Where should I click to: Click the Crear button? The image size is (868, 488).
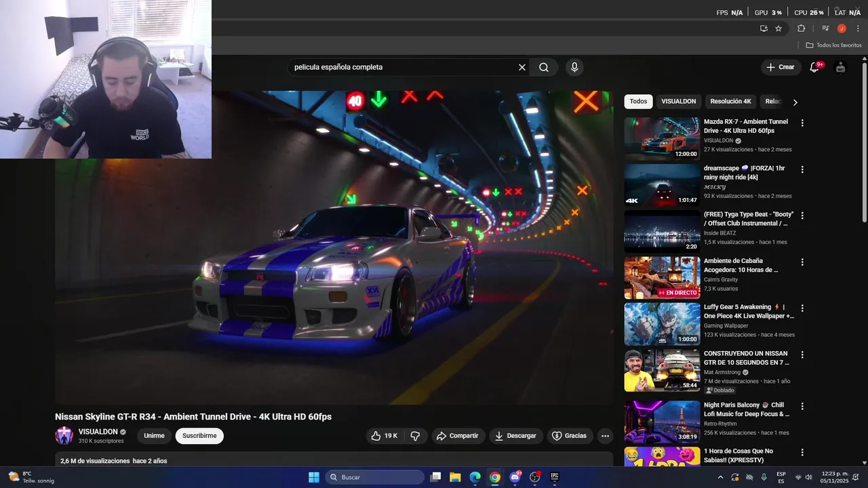pos(780,67)
